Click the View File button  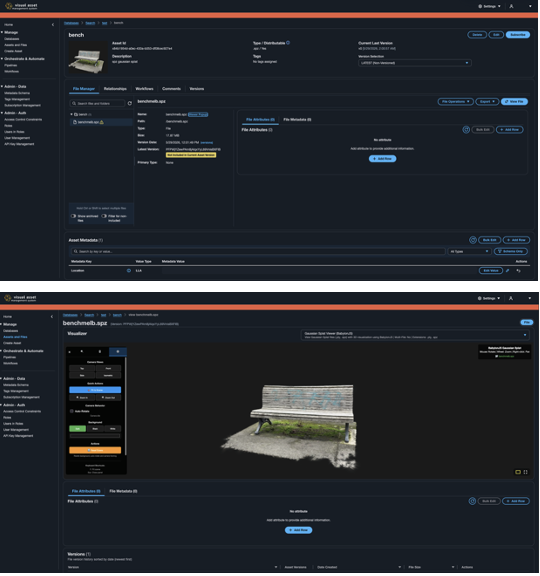[x=514, y=101]
